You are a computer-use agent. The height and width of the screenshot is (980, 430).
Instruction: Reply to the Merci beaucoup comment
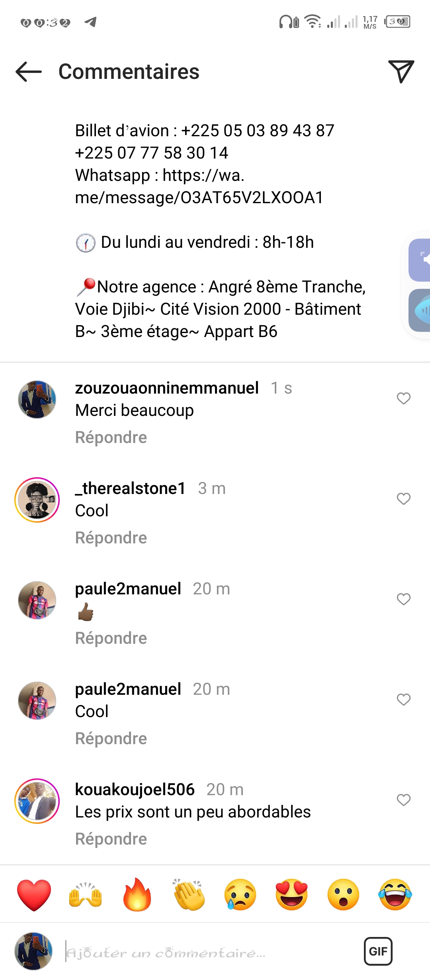[111, 437]
